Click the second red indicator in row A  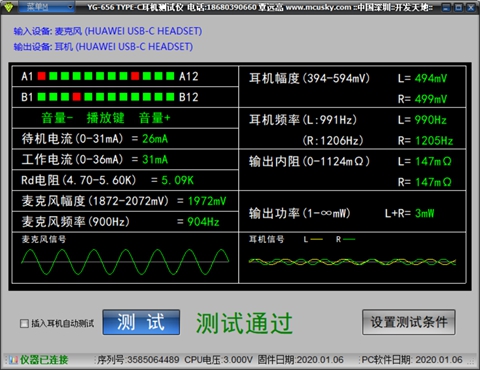pos(135,76)
